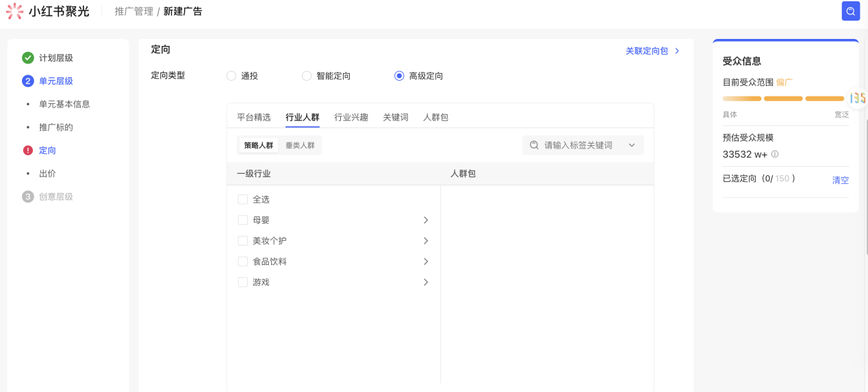Click the 关联定向包 link
The width and height of the screenshot is (868, 392).
647,51
